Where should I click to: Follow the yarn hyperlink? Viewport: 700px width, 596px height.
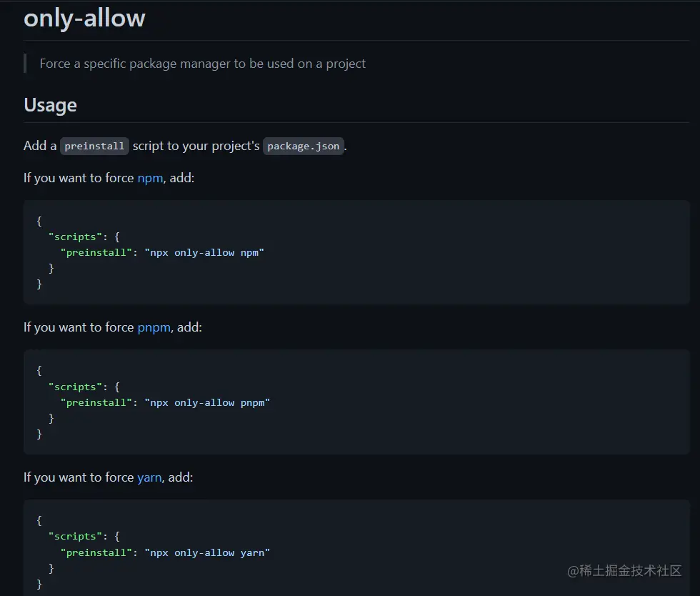click(149, 477)
